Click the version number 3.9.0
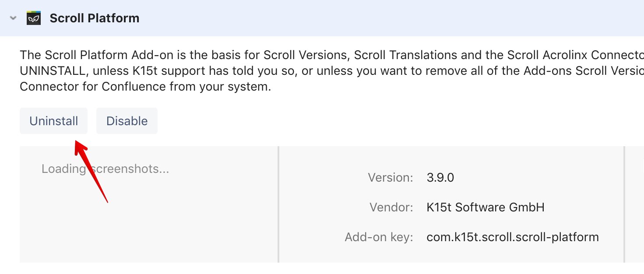Image resolution: width=644 pixels, height=274 pixels. (440, 178)
